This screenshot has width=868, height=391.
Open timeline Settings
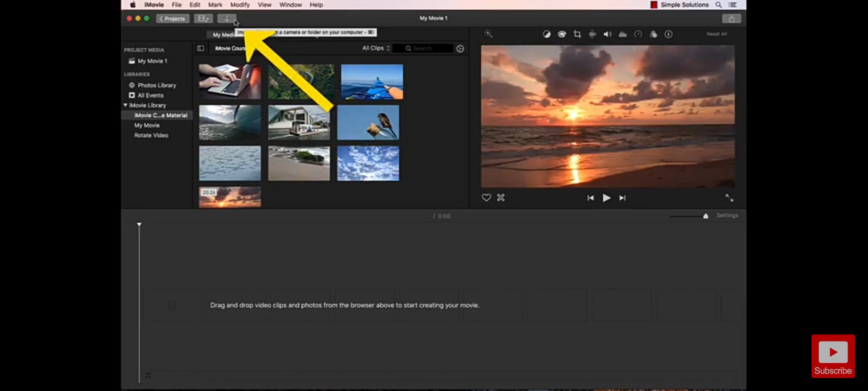point(727,216)
